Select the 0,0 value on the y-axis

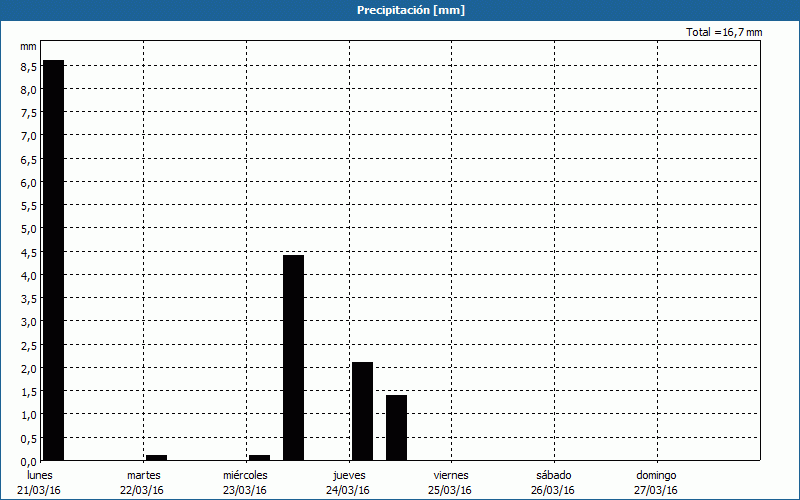pyautogui.click(x=27, y=461)
